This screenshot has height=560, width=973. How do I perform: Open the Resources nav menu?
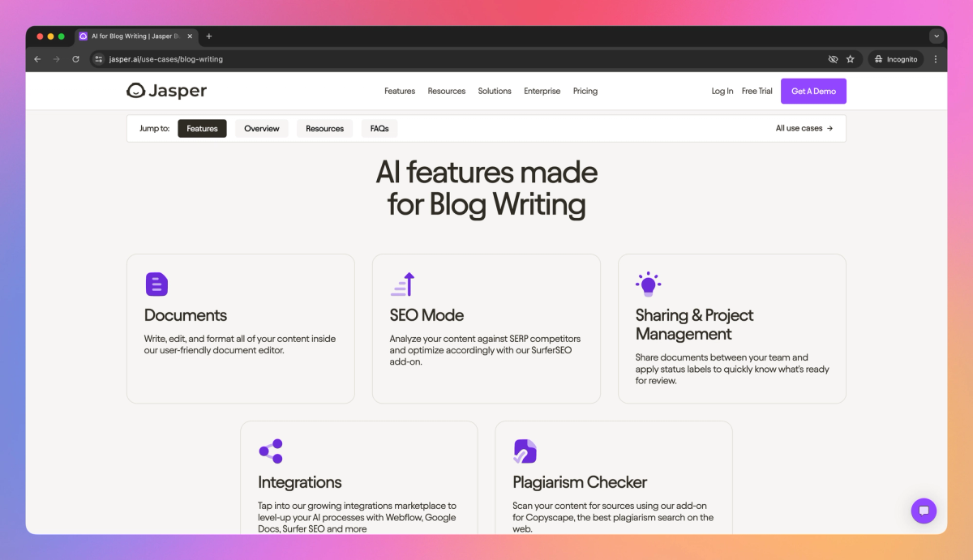click(x=447, y=92)
